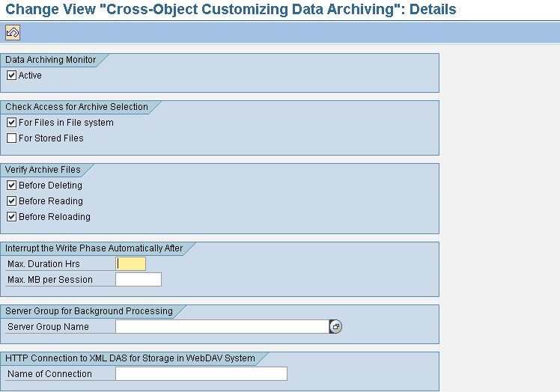Click into the Max. MB per Session field
Image resolution: width=560 pixels, height=392 pixels.
pyautogui.click(x=139, y=280)
